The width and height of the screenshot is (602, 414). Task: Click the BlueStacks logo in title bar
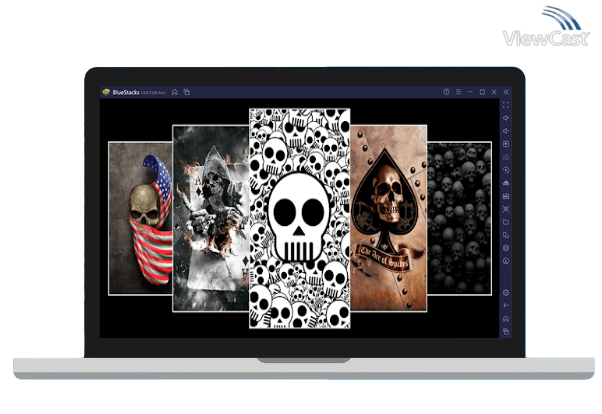[x=106, y=92]
